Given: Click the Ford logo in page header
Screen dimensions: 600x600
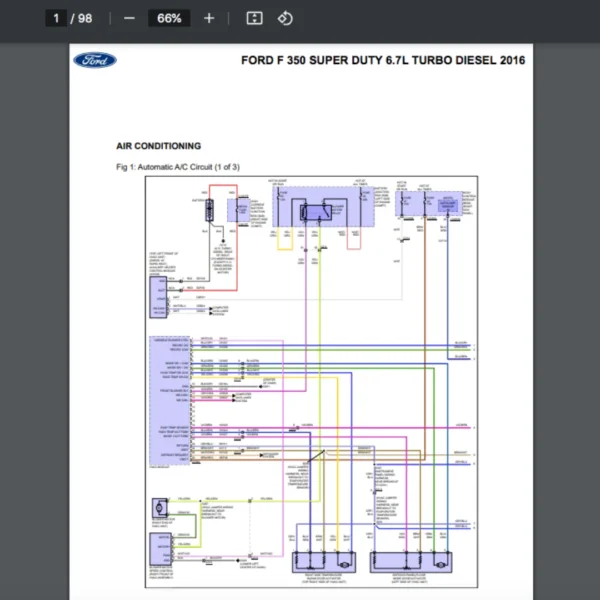Looking at the screenshot, I should 95,60.
